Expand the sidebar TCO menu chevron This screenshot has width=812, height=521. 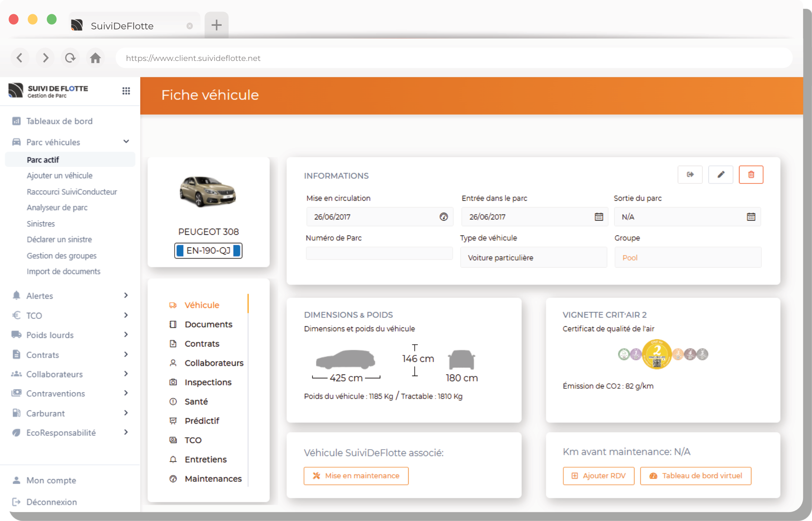(126, 315)
